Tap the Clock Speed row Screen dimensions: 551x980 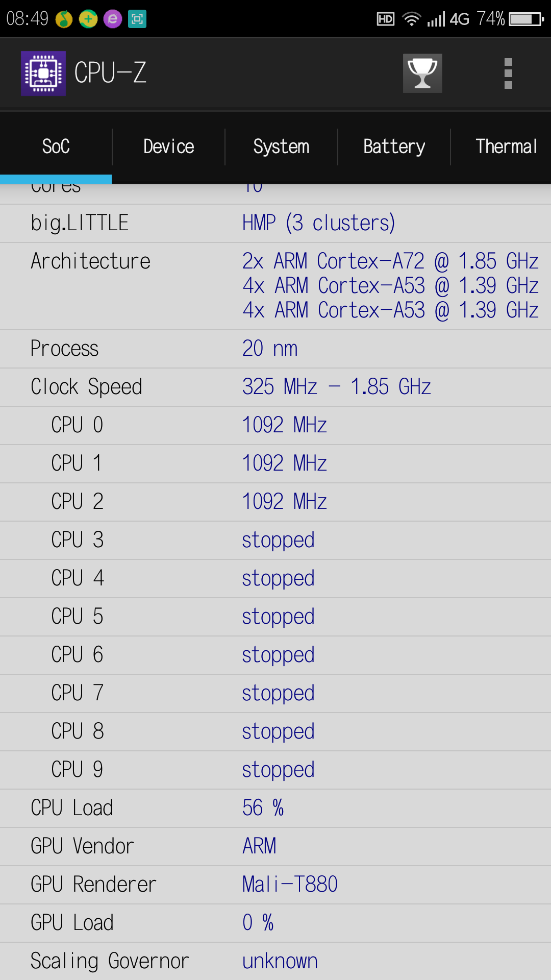(275, 387)
